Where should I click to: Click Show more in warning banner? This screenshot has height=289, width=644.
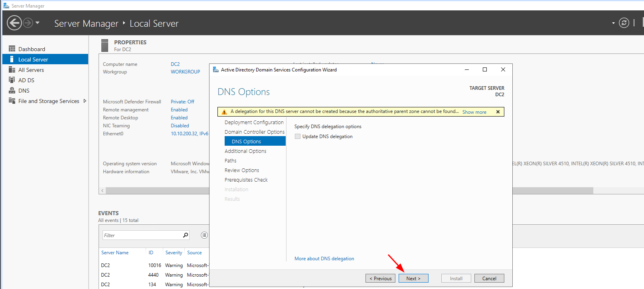click(x=474, y=112)
